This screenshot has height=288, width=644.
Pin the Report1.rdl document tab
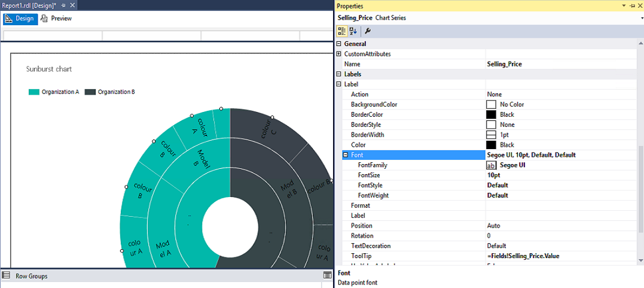point(63,5)
